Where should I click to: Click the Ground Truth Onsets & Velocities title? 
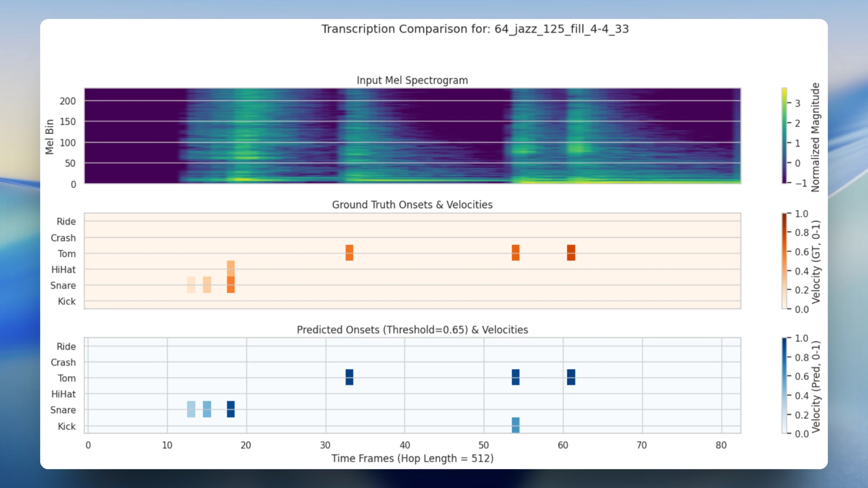[412, 205]
